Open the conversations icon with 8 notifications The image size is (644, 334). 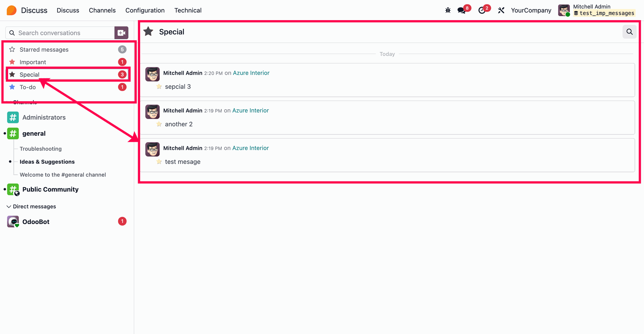tap(462, 10)
